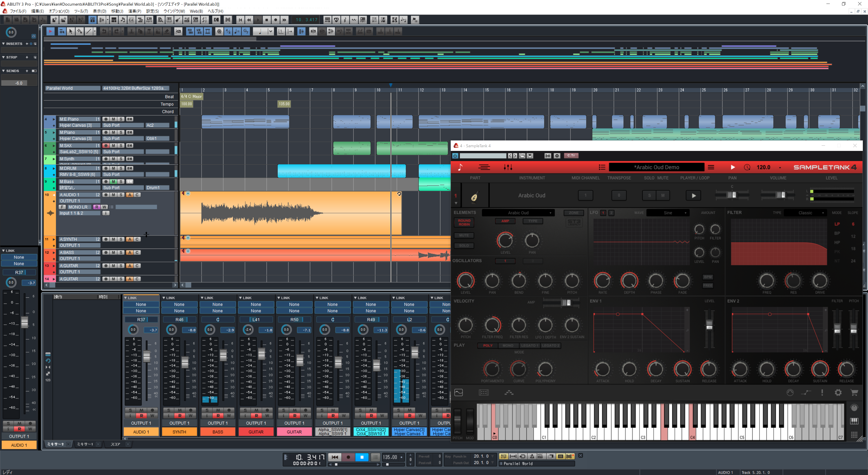
Task: Click rewind-to-start in the bottom transport panel
Action: (335, 457)
